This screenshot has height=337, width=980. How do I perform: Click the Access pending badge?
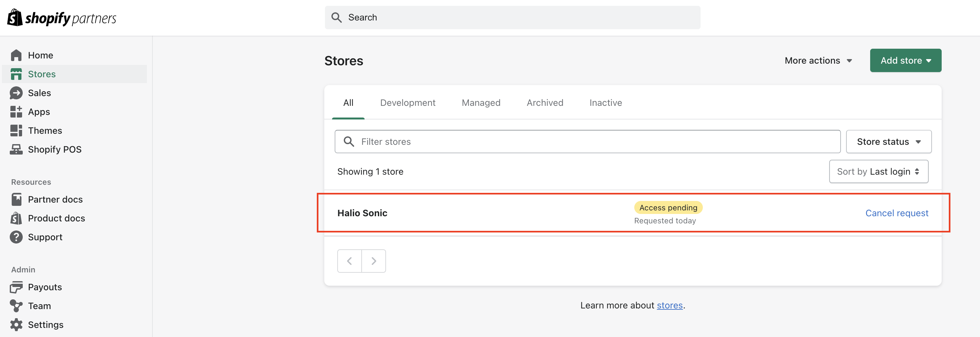coord(668,208)
